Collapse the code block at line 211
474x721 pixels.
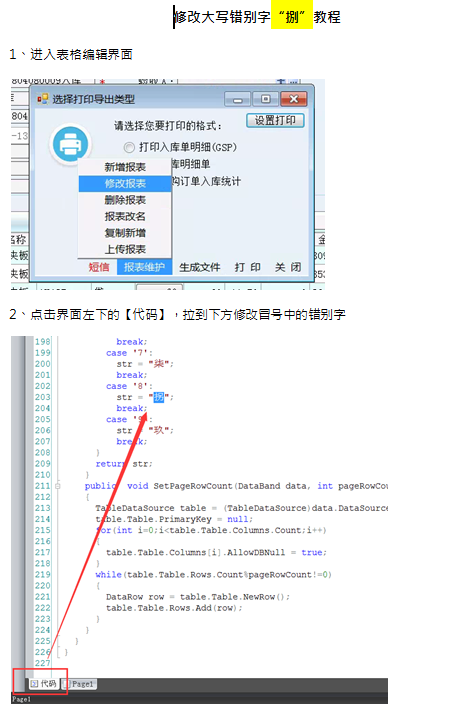click(x=57, y=486)
